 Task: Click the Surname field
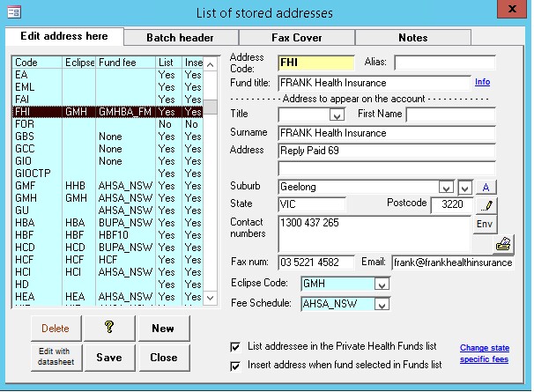[387, 133]
